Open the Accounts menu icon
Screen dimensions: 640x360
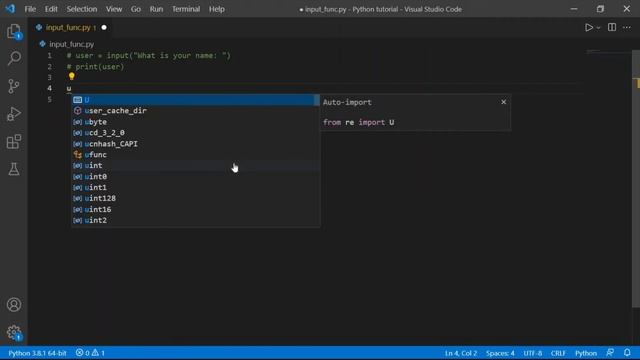click(14, 304)
